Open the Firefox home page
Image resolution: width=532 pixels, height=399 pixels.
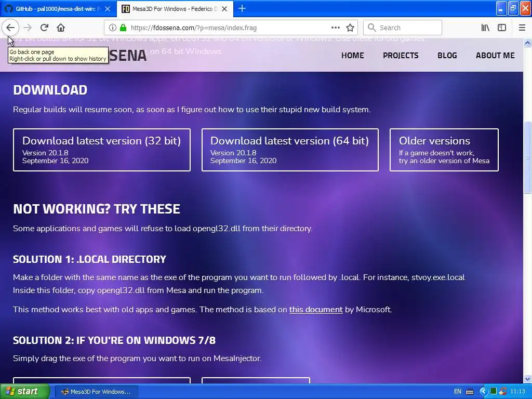tap(61, 28)
